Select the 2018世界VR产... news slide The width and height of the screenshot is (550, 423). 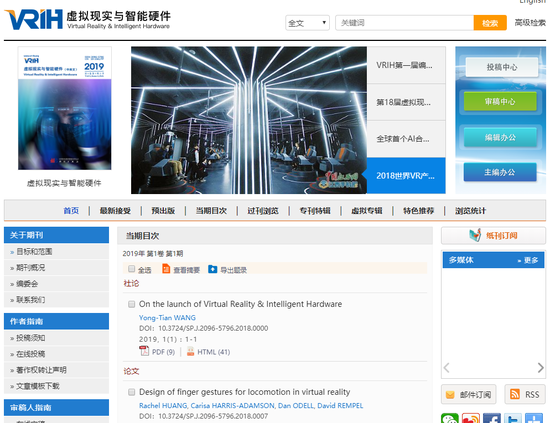point(406,176)
